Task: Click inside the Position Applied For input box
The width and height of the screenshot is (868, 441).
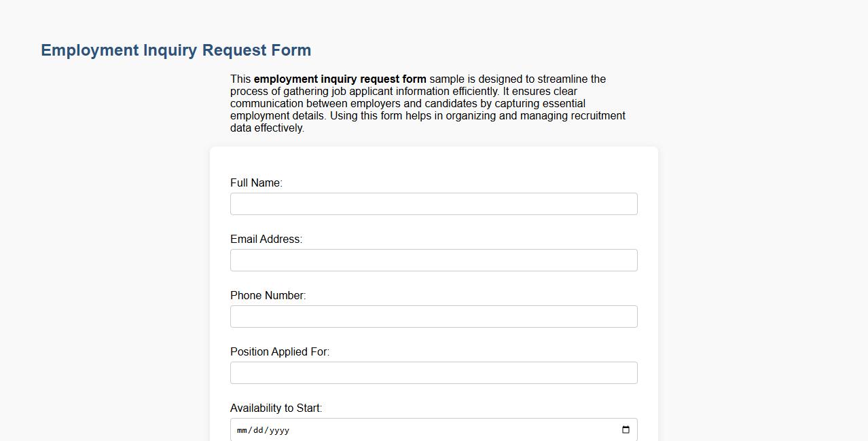Action: tap(433, 372)
